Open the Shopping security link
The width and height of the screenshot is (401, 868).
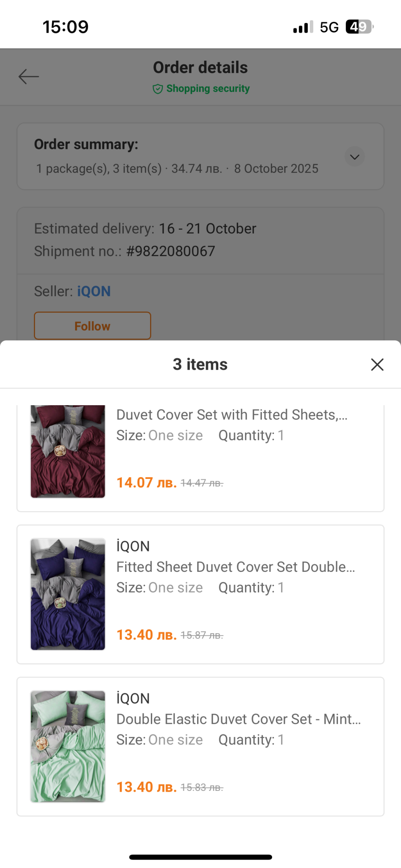click(x=208, y=89)
